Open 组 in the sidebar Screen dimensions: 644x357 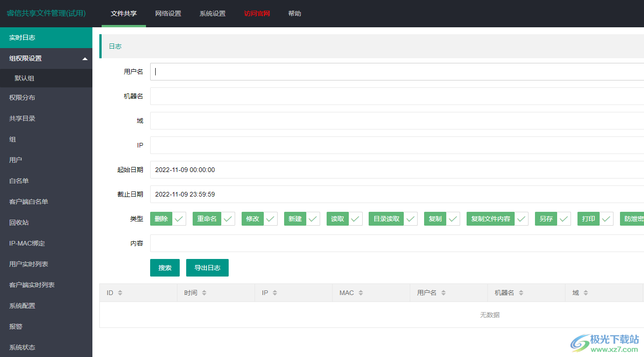coord(46,139)
